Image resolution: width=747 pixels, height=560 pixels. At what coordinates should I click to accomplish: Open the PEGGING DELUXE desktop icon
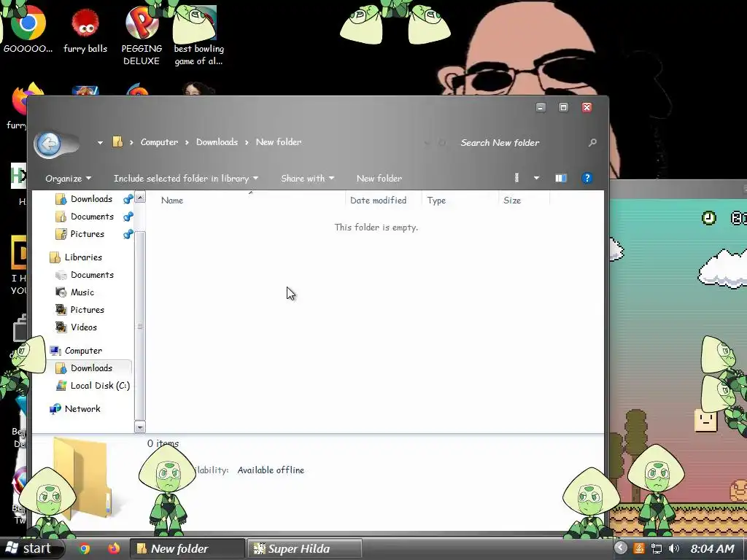(x=142, y=36)
